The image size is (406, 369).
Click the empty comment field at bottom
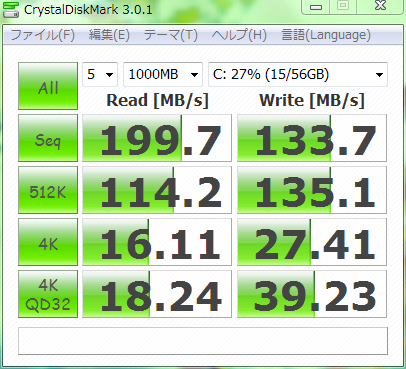[203, 341]
